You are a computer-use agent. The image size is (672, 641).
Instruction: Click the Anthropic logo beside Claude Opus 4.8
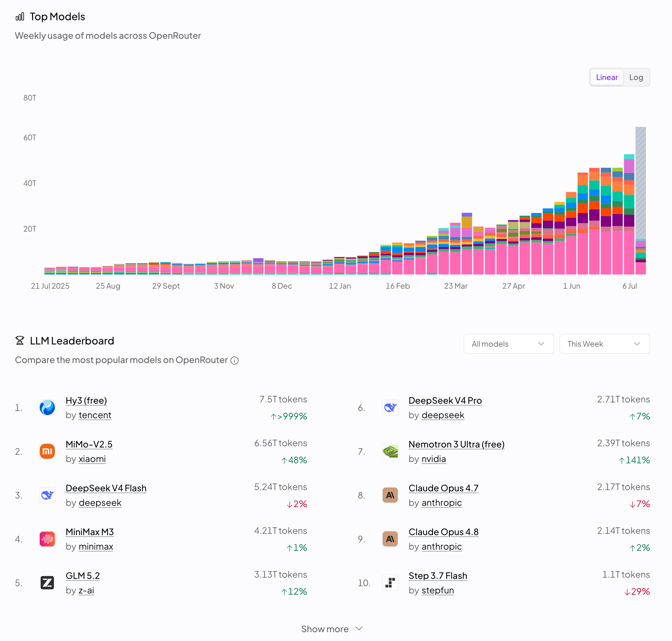click(390, 539)
